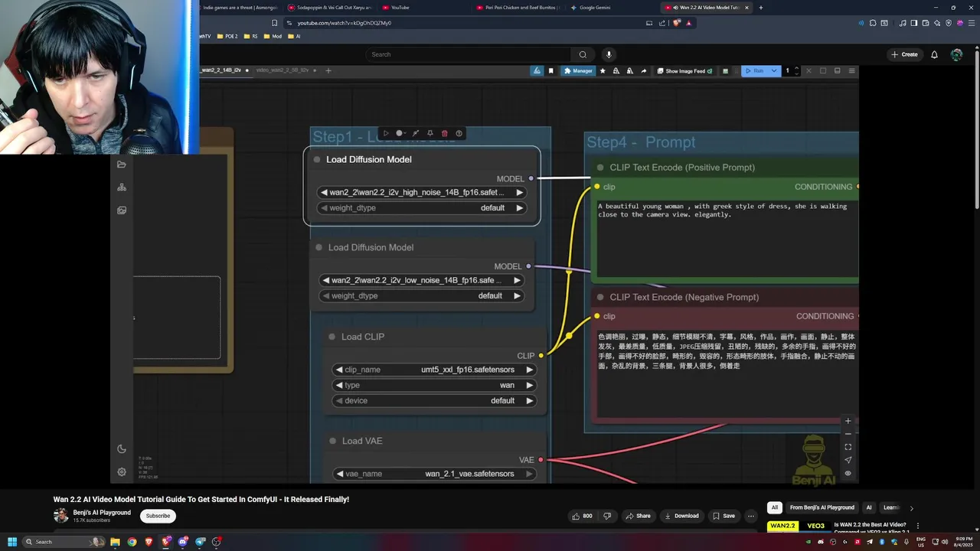Viewport: 980px width, 551px height.
Task: Click clip input dot on Positive Prompt node
Action: (x=597, y=187)
